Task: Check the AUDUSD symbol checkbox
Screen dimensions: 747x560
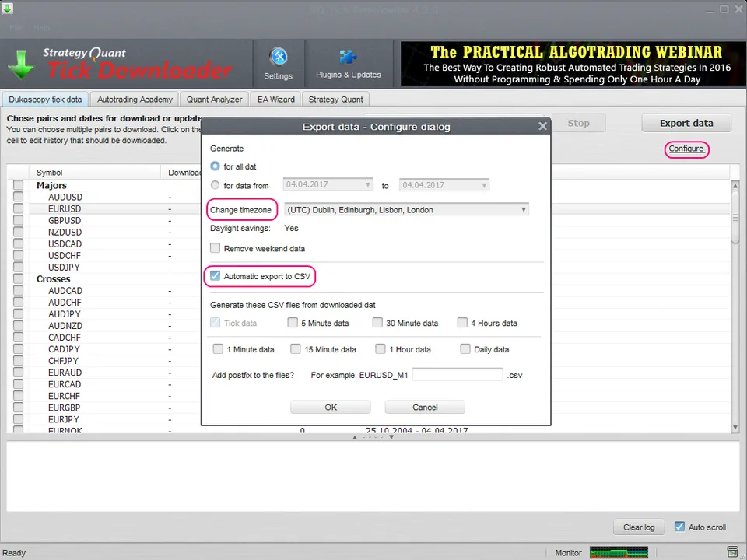Action: pos(18,197)
